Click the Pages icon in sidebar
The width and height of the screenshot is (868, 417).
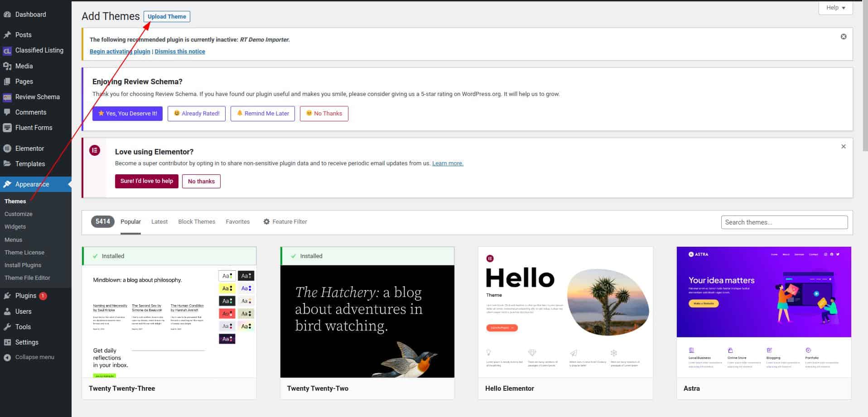coord(7,81)
